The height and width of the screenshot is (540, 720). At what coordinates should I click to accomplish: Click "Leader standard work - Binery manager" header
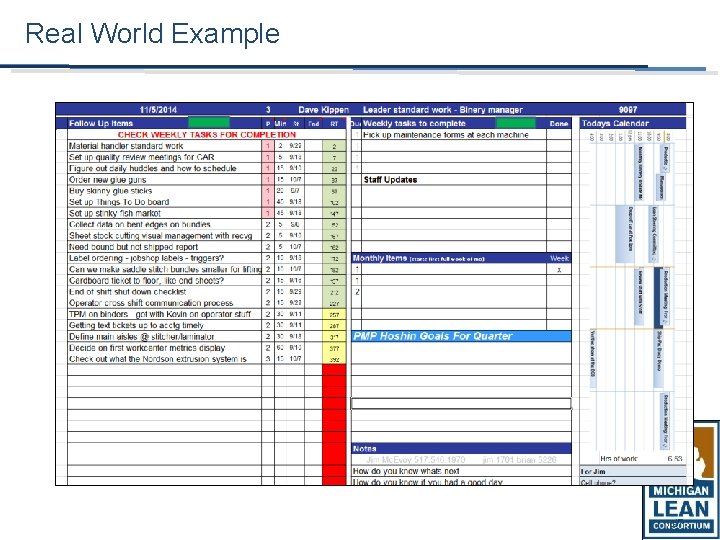[443, 110]
